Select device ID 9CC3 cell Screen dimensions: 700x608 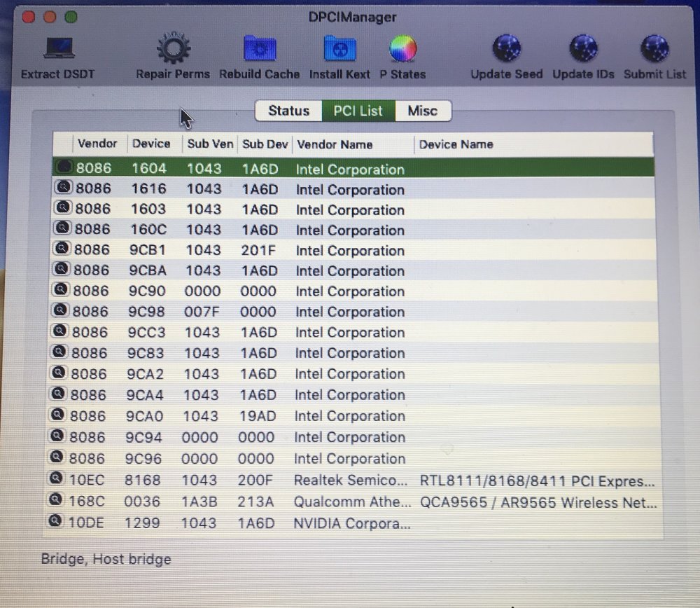click(x=146, y=332)
